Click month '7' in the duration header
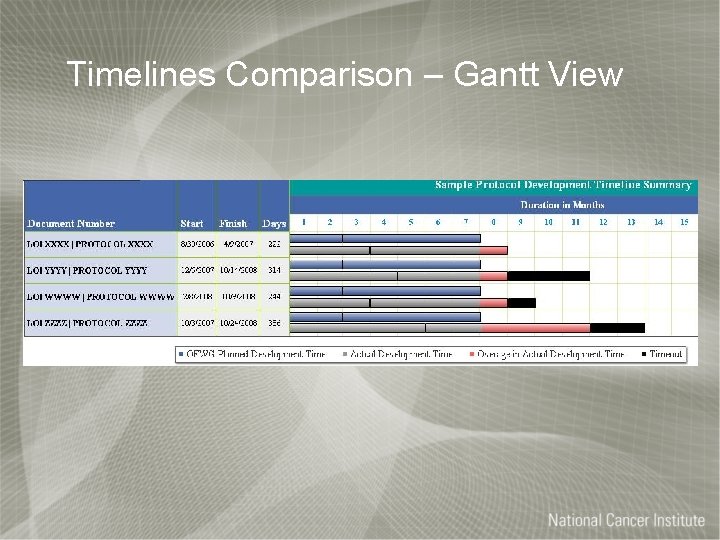 [466, 222]
